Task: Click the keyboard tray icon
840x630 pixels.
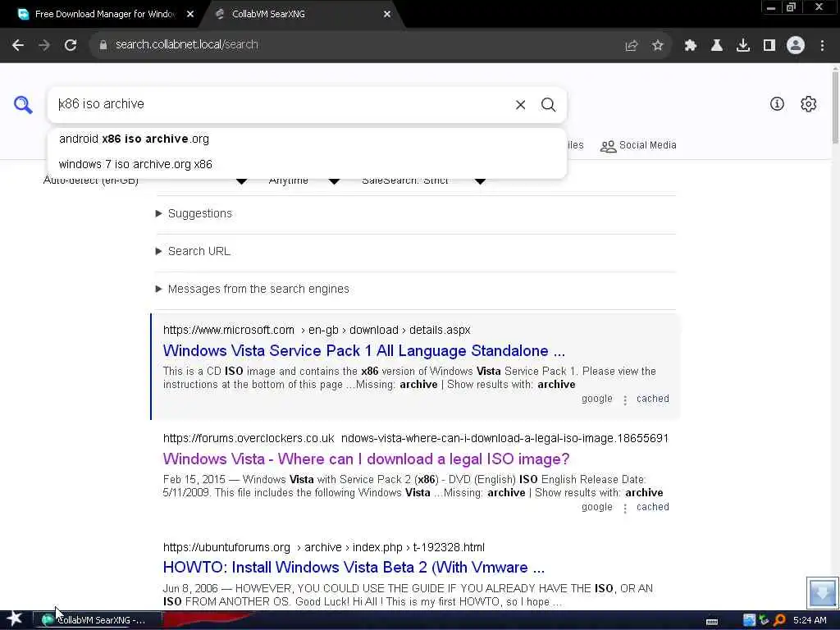Action: [712, 622]
